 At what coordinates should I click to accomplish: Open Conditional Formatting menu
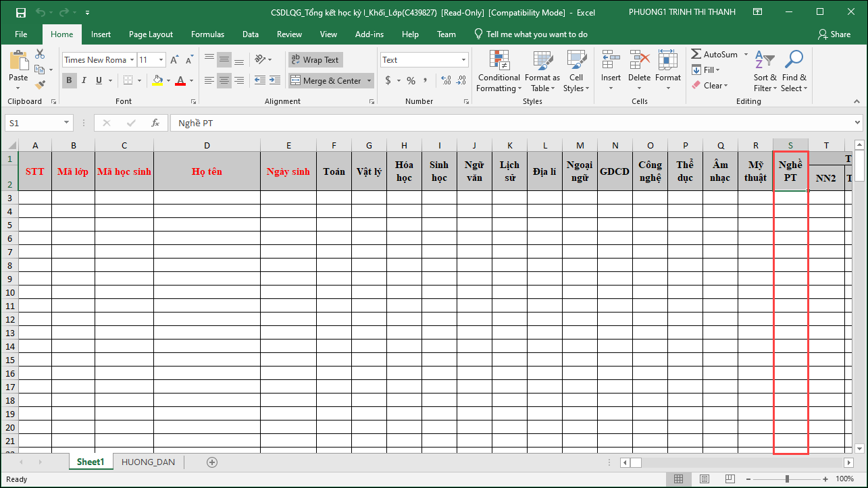(x=499, y=72)
